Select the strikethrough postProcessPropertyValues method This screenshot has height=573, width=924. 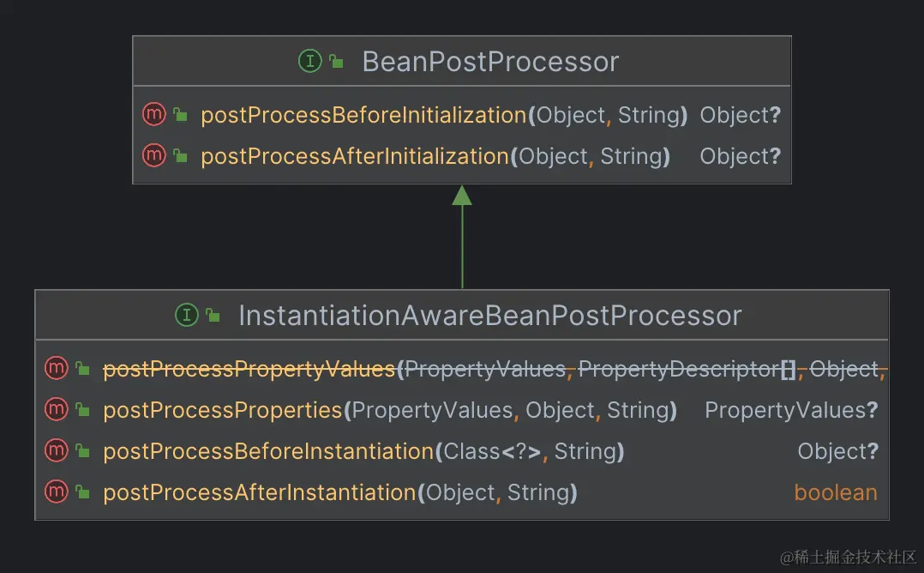tap(249, 369)
